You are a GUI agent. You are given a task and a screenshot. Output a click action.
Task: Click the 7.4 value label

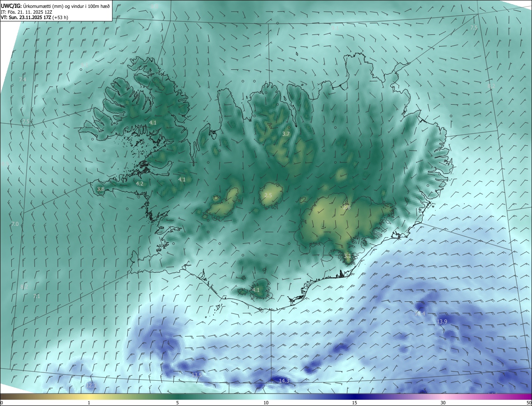[x=22, y=79]
